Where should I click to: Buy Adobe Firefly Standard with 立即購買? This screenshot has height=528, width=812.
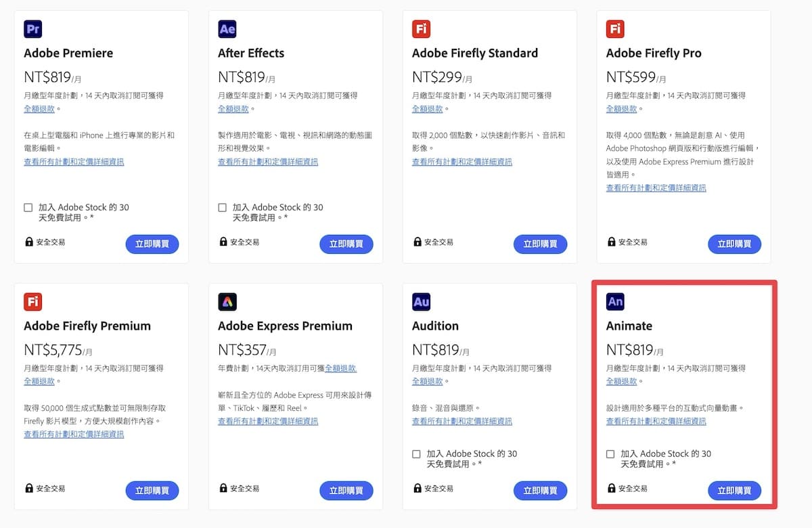click(x=540, y=244)
